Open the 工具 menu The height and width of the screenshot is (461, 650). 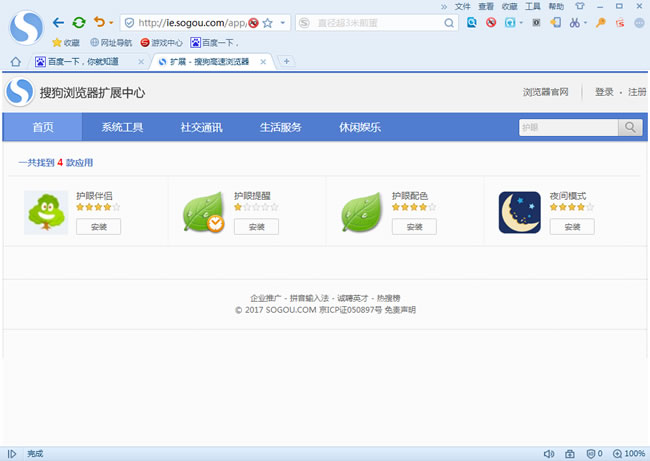coord(533,6)
